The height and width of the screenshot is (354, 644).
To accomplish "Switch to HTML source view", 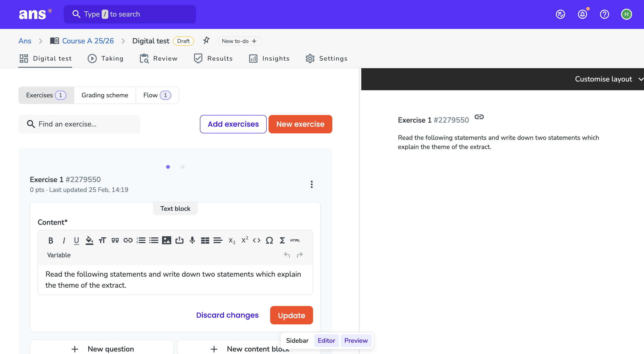I will 295,240.
